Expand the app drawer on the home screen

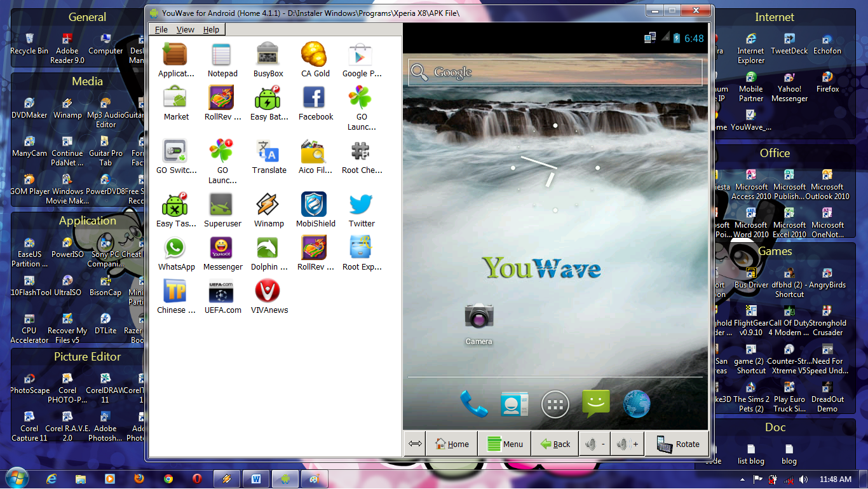[x=555, y=404]
